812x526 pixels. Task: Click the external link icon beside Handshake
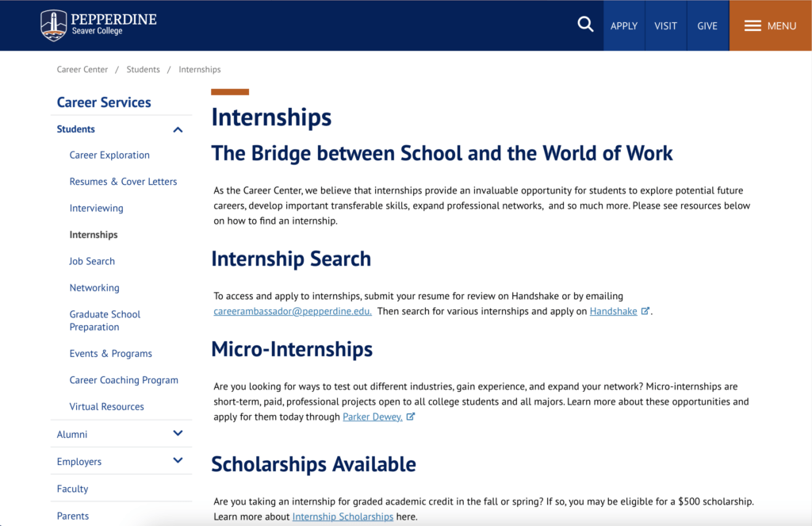click(x=645, y=311)
